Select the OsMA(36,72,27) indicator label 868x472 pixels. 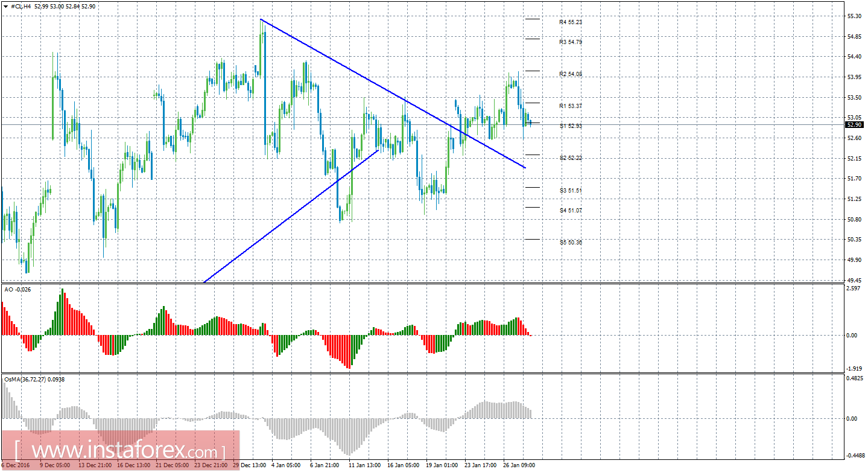[x=34, y=380]
